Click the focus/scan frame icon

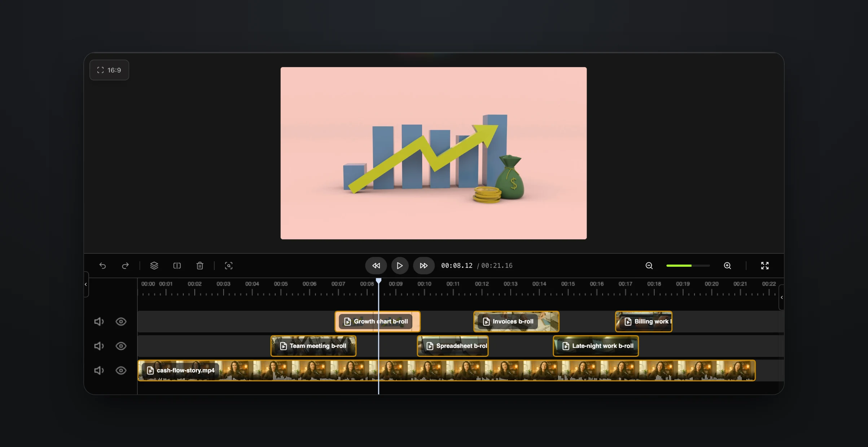229,266
